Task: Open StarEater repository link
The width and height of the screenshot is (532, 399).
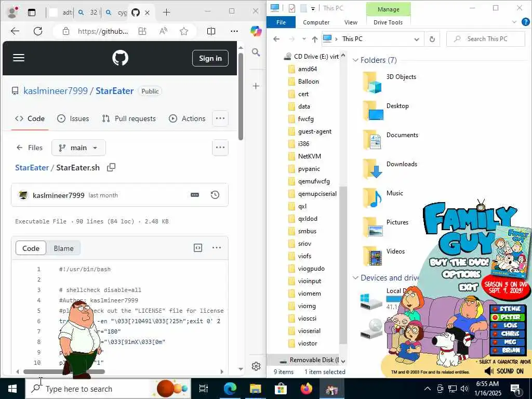Action: [115, 91]
